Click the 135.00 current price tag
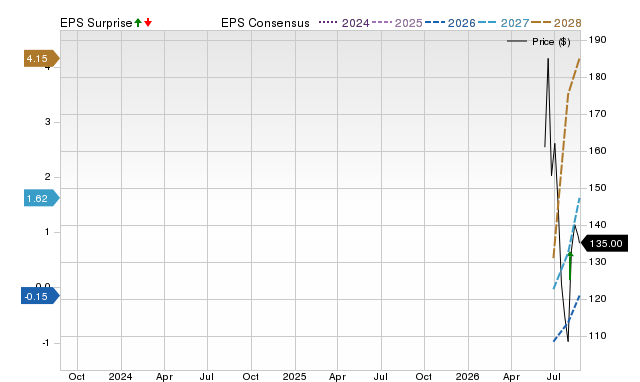The image size is (640, 382). click(x=604, y=244)
